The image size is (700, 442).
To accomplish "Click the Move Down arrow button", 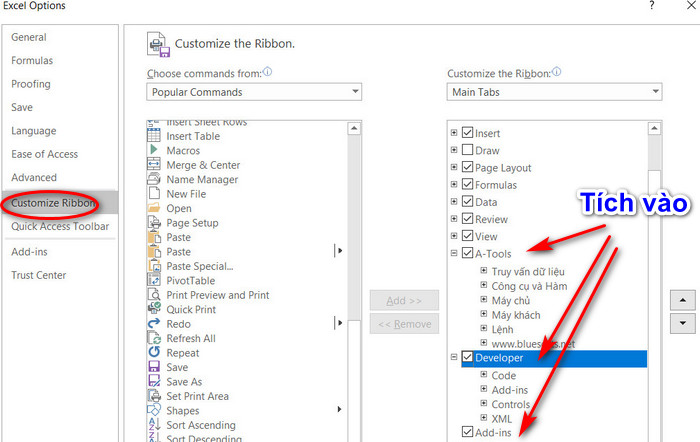I will pyautogui.click(x=683, y=323).
